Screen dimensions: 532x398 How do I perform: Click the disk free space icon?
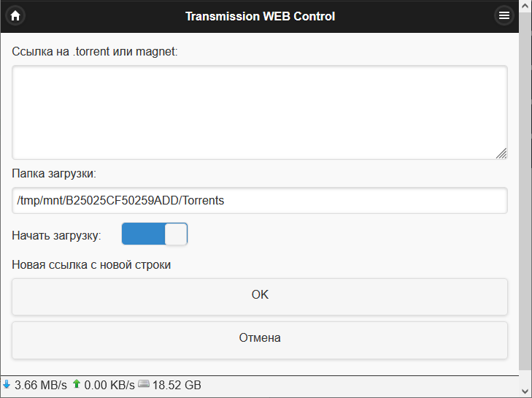click(x=144, y=384)
